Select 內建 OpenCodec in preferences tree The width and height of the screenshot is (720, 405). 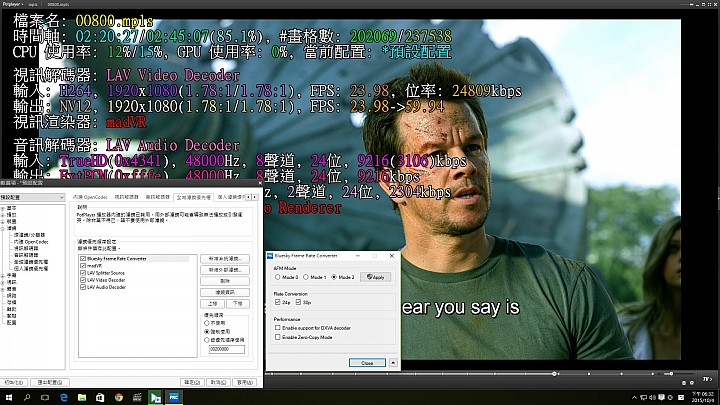pyautogui.click(x=31, y=242)
